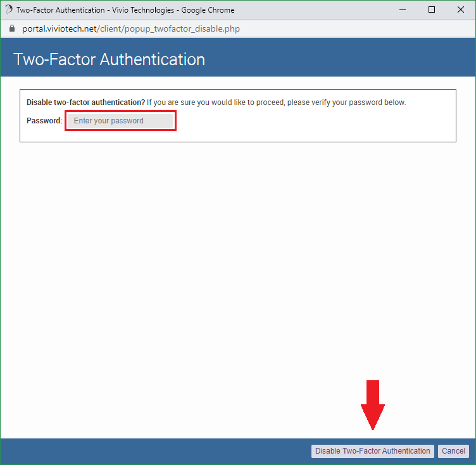476x465 pixels.
Task: Open site info via the padlock icon
Action: pos(11,29)
